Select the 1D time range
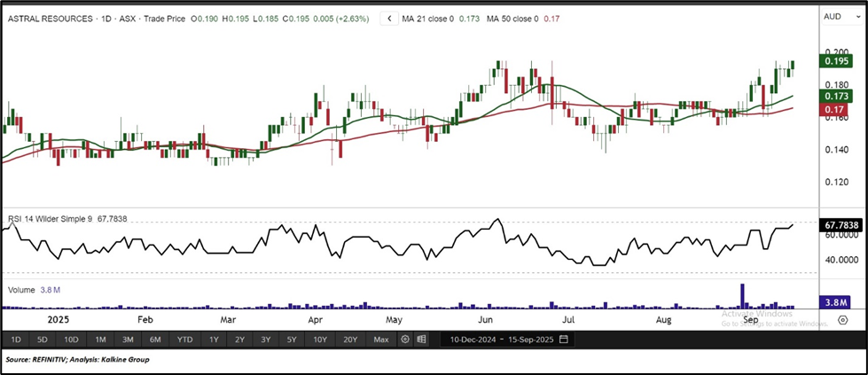Viewport: 868px width, 375px height. point(16,340)
